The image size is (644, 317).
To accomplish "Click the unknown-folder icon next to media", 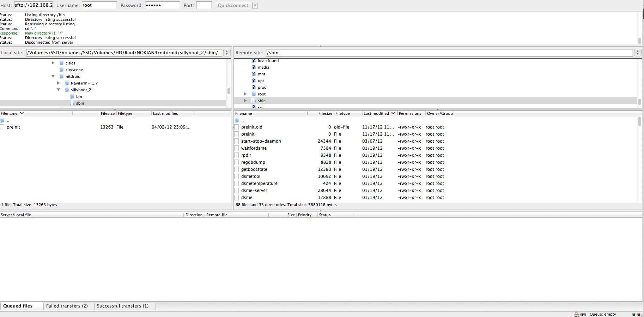I will (x=253, y=67).
